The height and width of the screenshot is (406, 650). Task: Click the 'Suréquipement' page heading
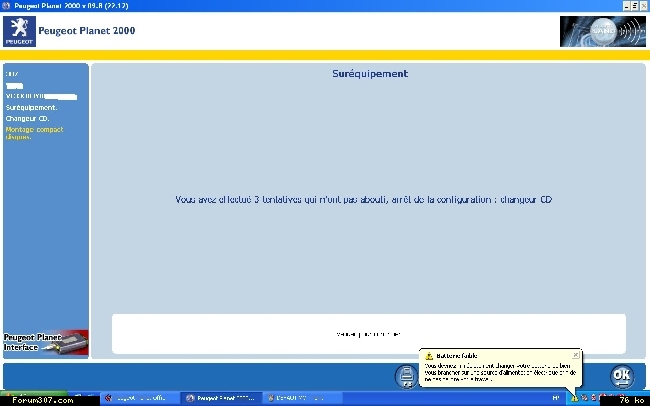370,74
